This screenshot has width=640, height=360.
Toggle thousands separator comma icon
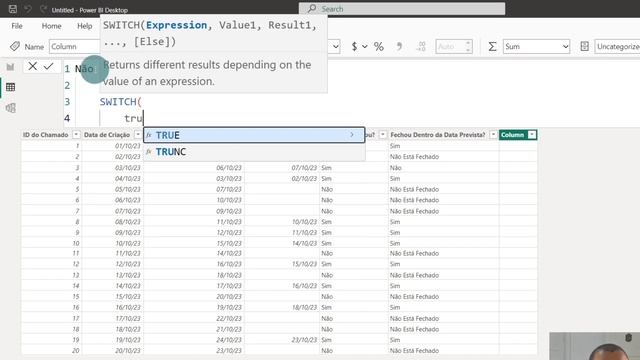click(399, 47)
